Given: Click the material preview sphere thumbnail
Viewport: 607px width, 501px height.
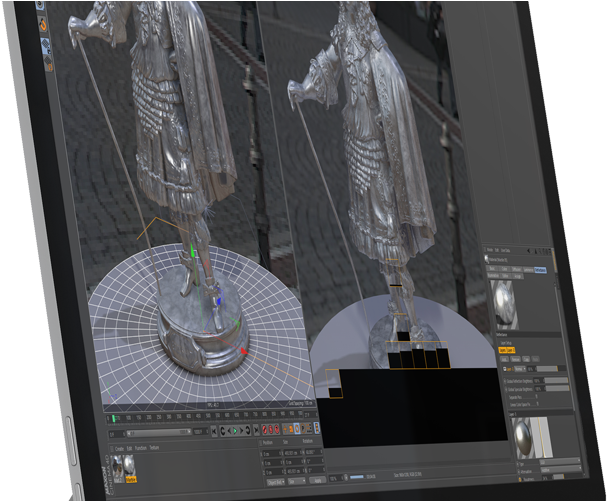Looking at the screenshot, I should pyautogui.click(x=504, y=304).
